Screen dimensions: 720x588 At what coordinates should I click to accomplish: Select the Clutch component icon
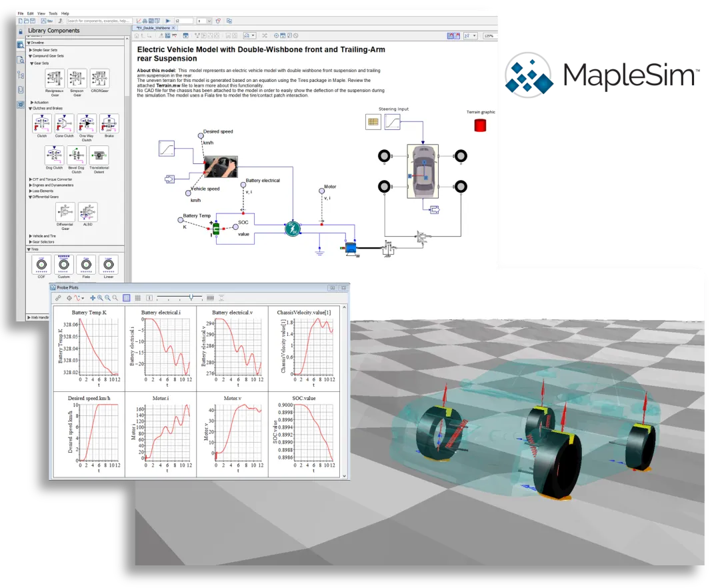click(x=42, y=123)
